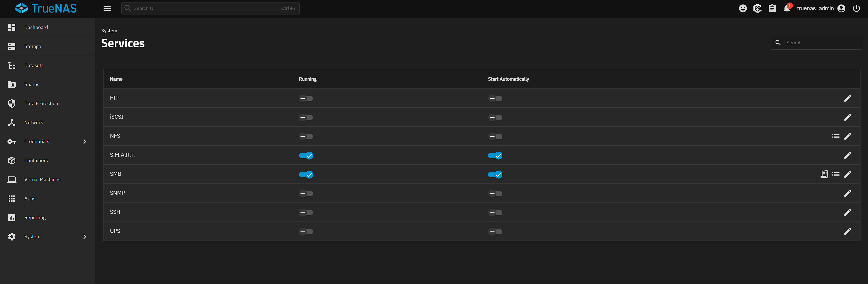Click the TrueCommand status icon
Viewport: 868px width, 284px height.
click(x=757, y=8)
